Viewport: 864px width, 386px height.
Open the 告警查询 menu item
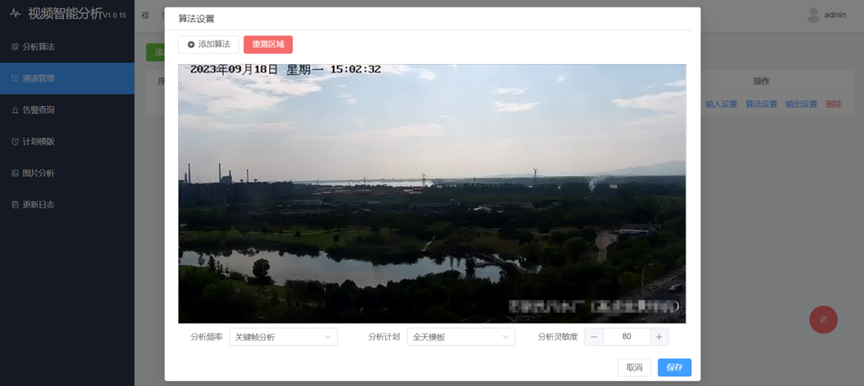click(67, 110)
